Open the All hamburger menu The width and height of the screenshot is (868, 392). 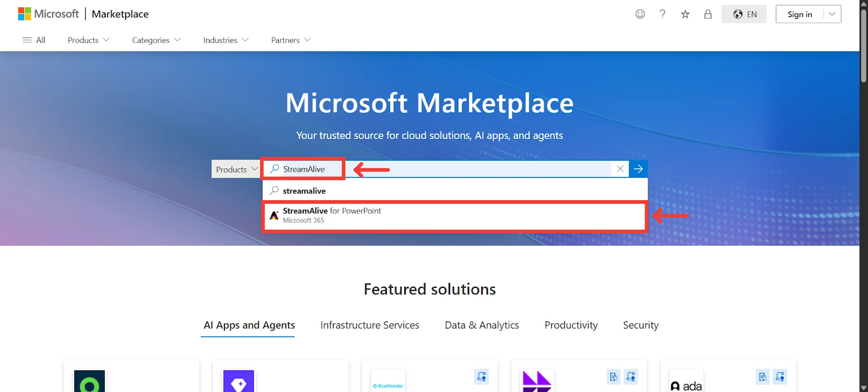click(x=34, y=40)
